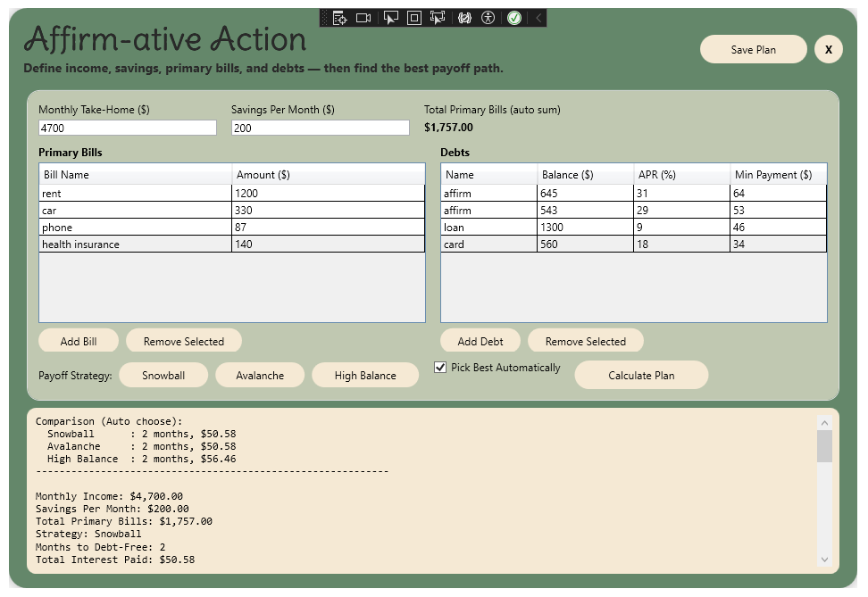This screenshot has height=597, width=868.
Task: Click the APR (%) column header
Action: 680,175
